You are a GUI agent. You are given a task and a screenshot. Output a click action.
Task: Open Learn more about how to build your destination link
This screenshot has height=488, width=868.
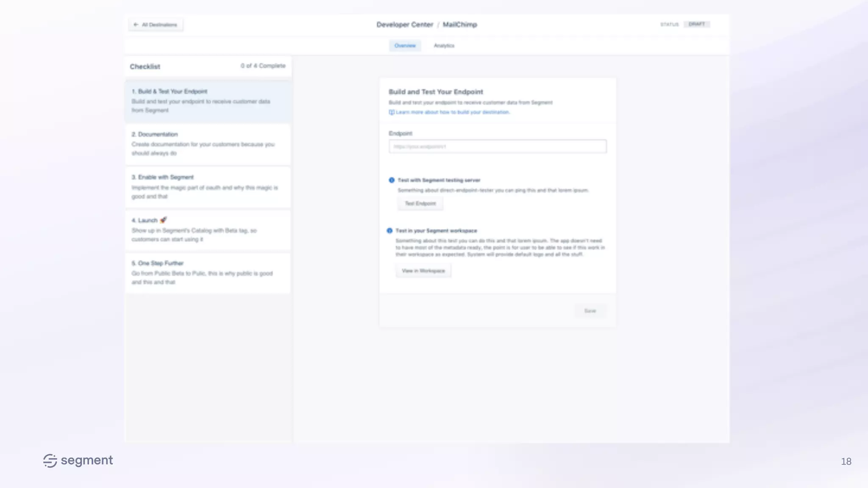(x=452, y=112)
